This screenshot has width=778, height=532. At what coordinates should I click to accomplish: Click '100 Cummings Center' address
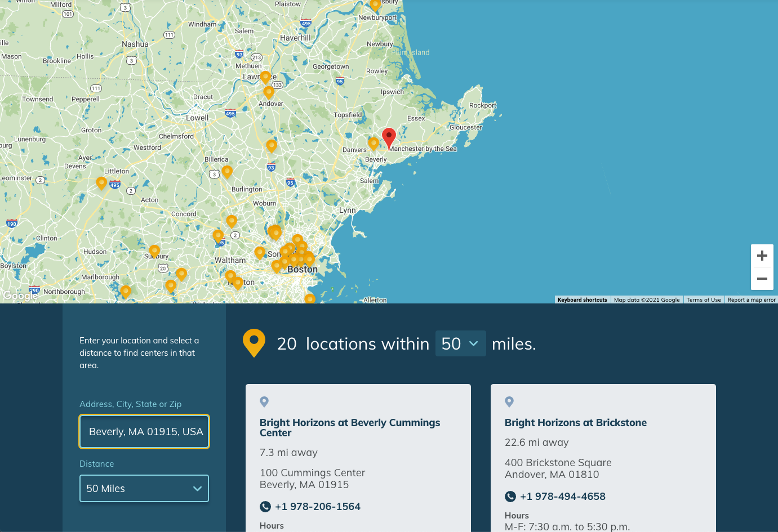(x=313, y=473)
